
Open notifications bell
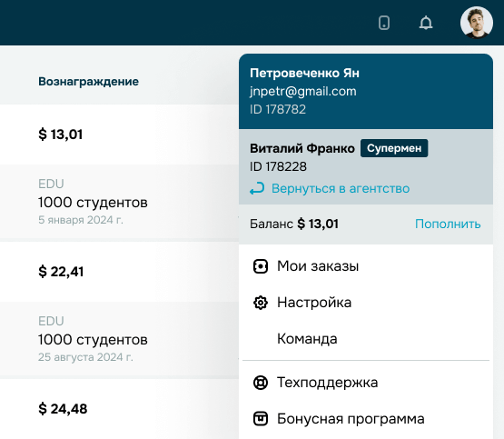click(x=426, y=23)
